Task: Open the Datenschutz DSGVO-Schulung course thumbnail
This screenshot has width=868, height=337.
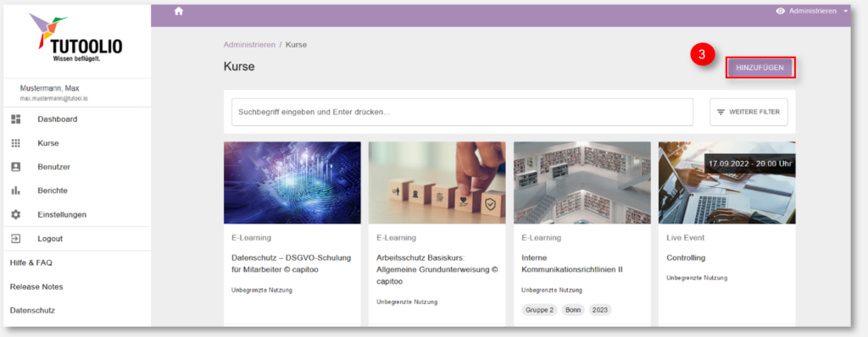Action: coord(292,183)
